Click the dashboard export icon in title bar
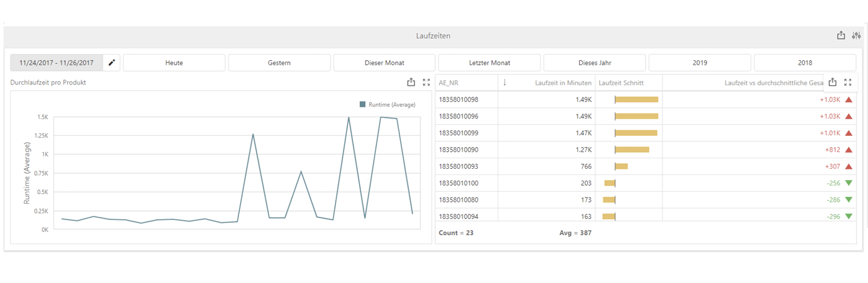Viewport: 868px width, 283px height. pyautogui.click(x=841, y=36)
